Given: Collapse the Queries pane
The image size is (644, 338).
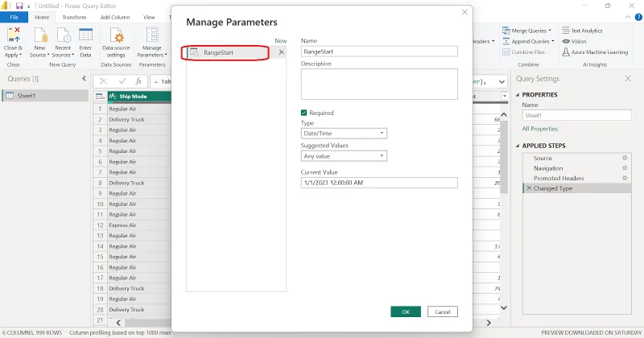Looking at the screenshot, I should tap(84, 78).
